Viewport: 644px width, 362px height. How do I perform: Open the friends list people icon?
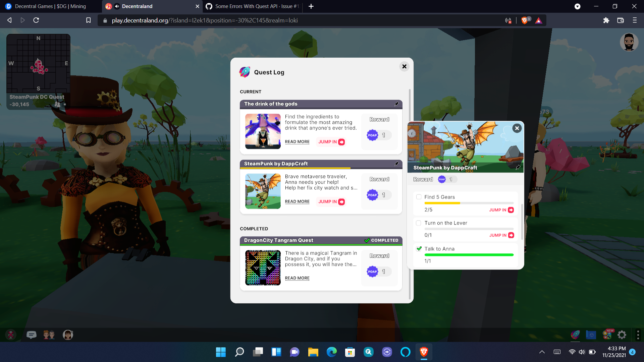pyautogui.click(x=49, y=335)
